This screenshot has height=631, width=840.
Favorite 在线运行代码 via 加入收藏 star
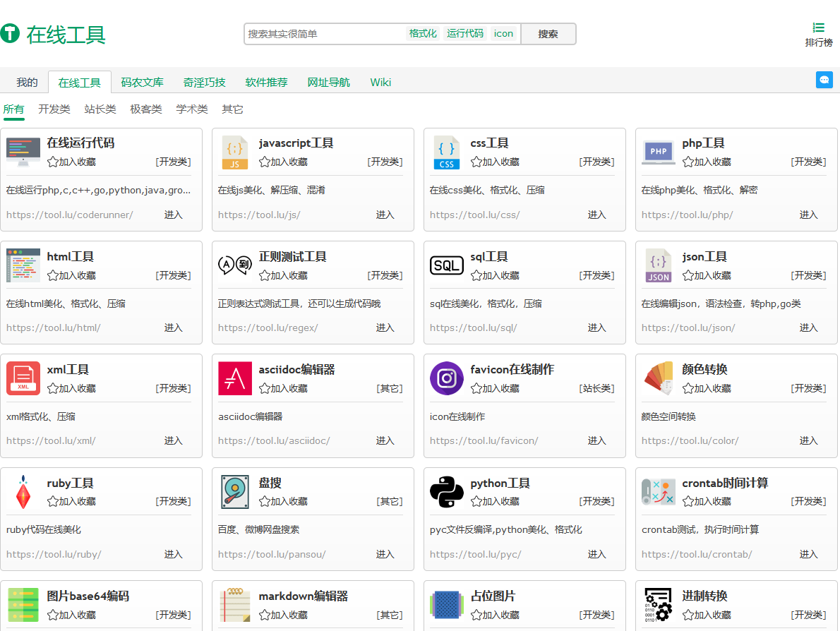pos(71,162)
